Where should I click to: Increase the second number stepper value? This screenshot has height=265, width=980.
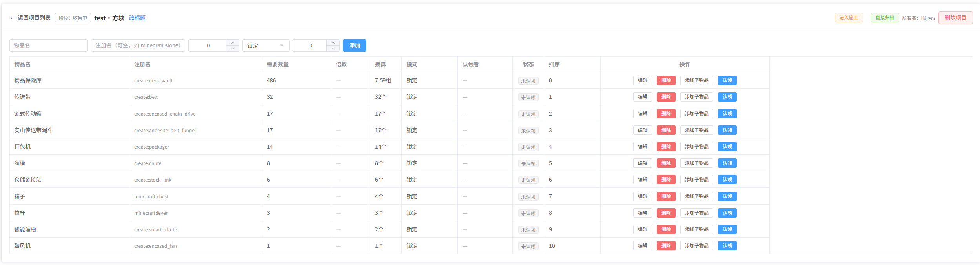333,42
